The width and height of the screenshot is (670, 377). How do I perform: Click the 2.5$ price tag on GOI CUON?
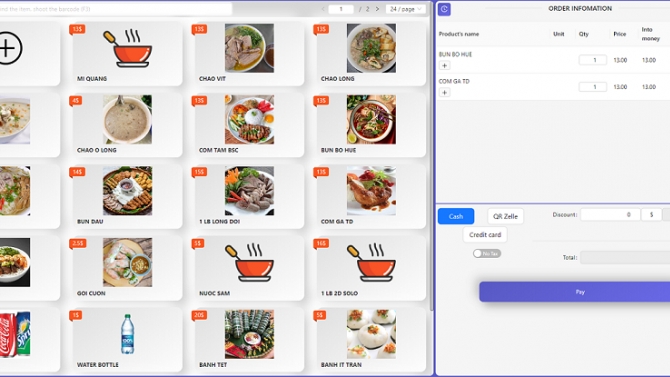[78, 244]
